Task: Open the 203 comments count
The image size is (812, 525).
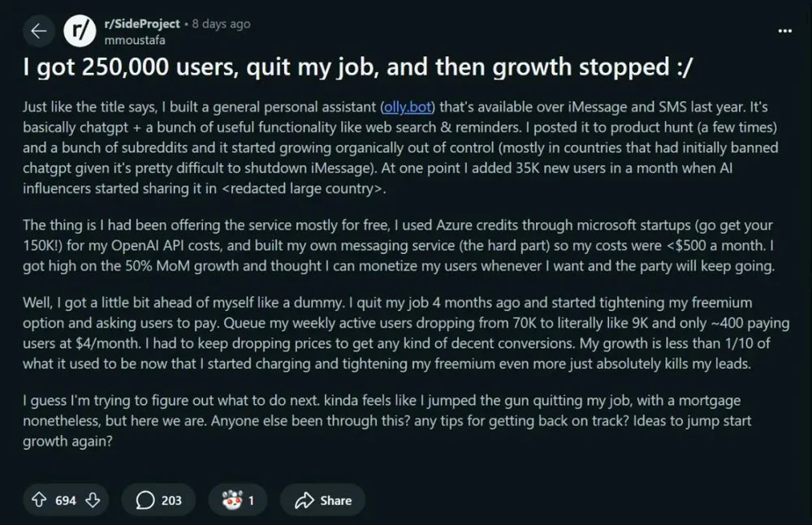Action: point(171,501)
